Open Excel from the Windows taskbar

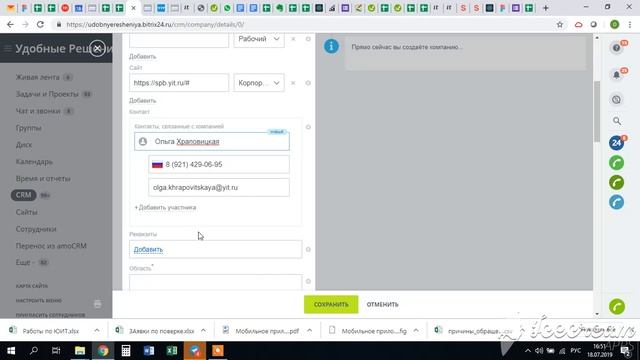(172, 351)
